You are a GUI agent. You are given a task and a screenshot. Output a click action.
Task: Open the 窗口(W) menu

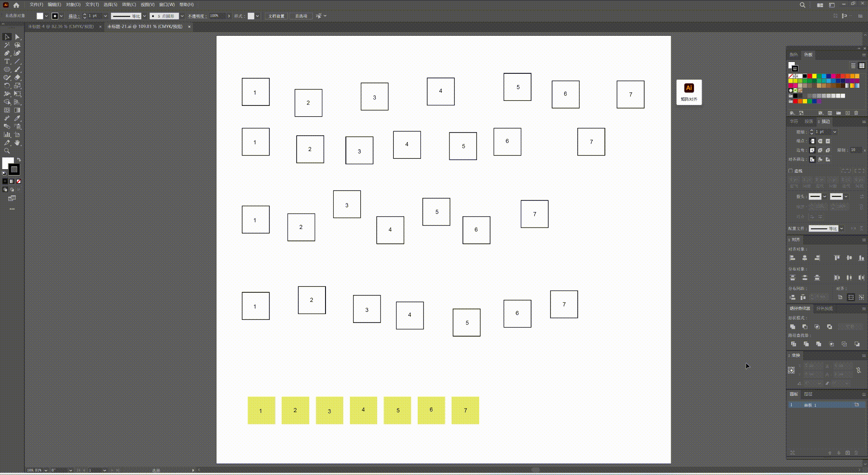tap(167, 5)
